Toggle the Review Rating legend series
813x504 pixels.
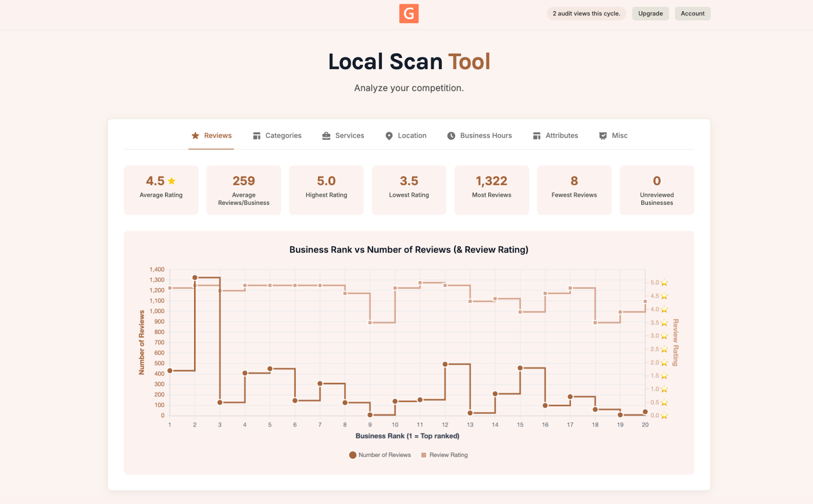(x=444, y=455)
